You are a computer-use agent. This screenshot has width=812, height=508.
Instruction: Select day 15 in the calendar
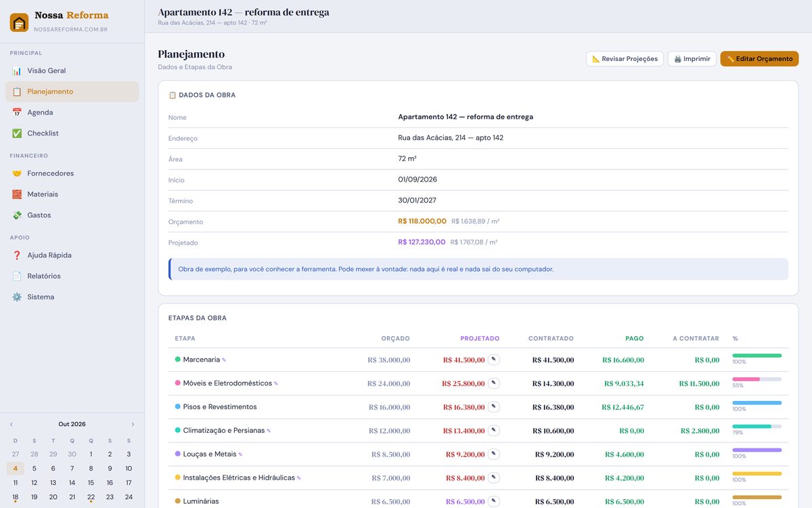91,483
